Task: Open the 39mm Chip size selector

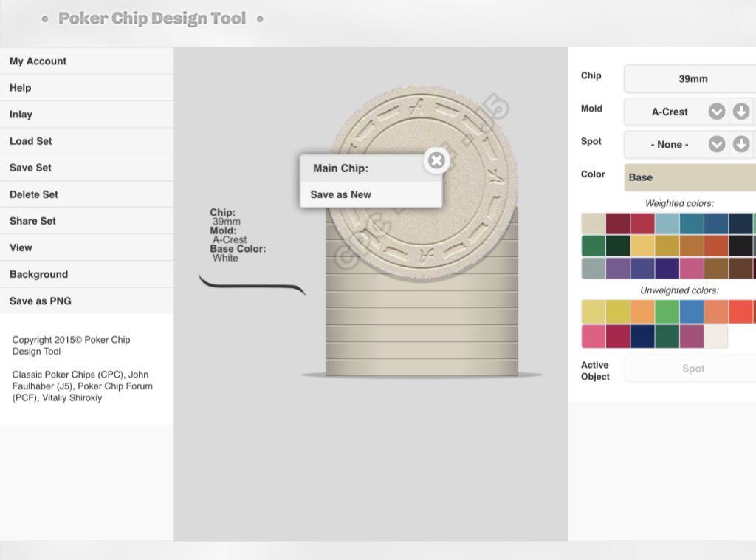Action: pos(691,79)
